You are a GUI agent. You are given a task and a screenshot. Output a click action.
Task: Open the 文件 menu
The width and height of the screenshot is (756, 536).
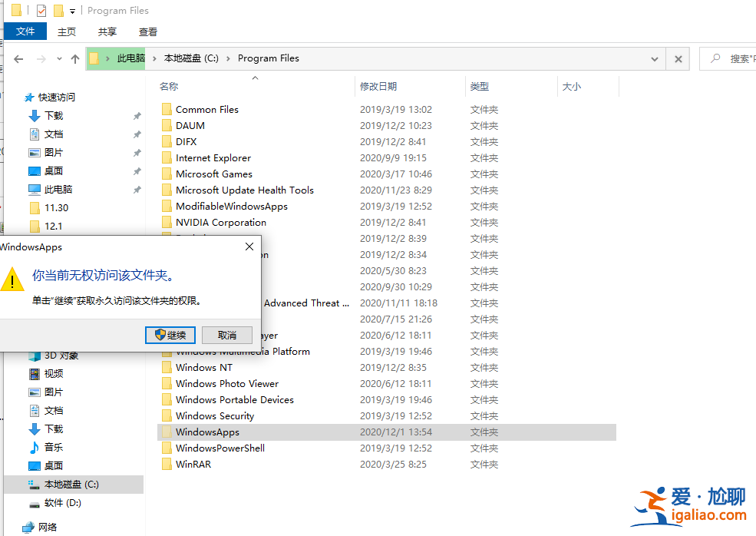click(x=25, y=31)
